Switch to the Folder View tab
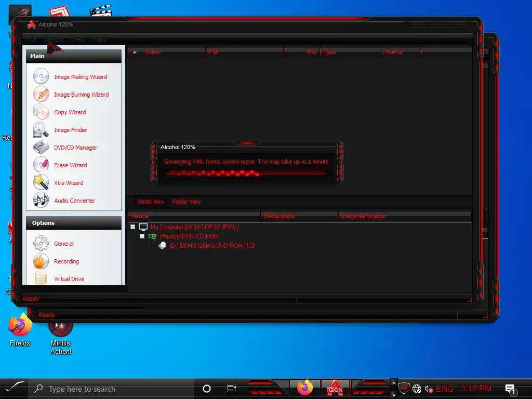The width and height of the screenshot is (532, 399). click(187, 202)
